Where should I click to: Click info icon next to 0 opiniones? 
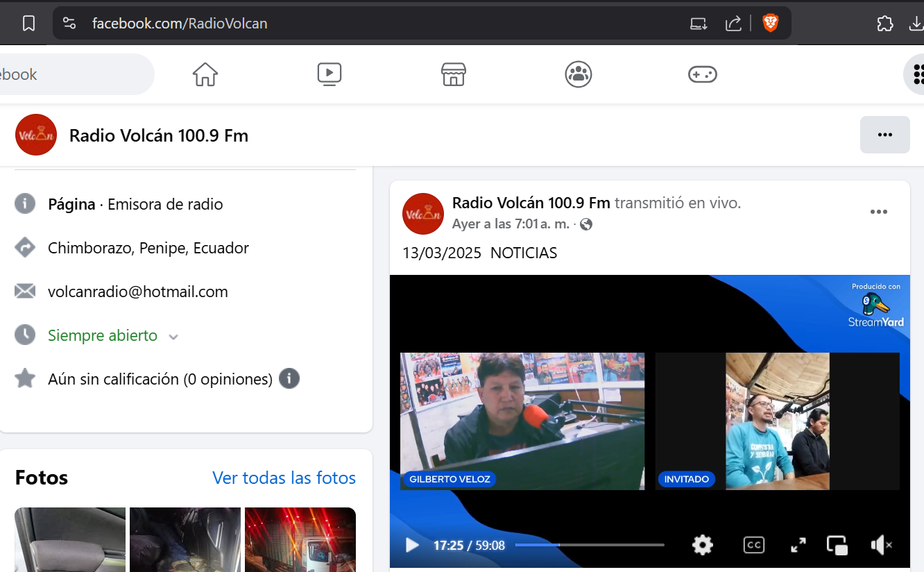(289, 379)
